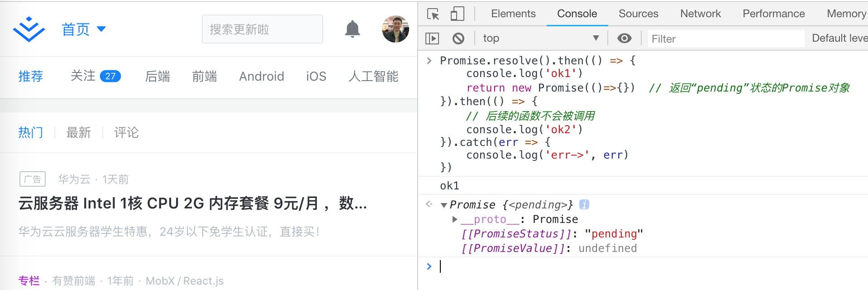This screenshot has height=290, width=868.
Task: Enable a live expression with the eye icon
Action: (625, 38)
